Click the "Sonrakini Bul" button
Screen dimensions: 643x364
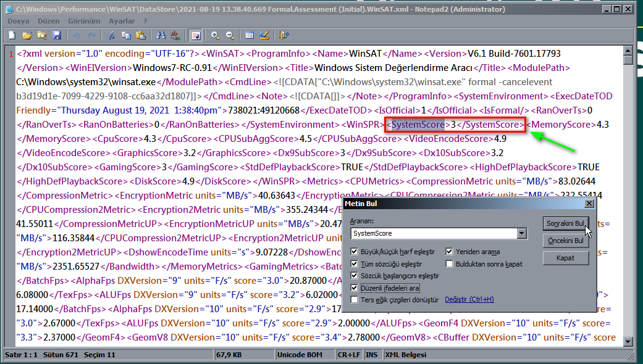[566, 223]
